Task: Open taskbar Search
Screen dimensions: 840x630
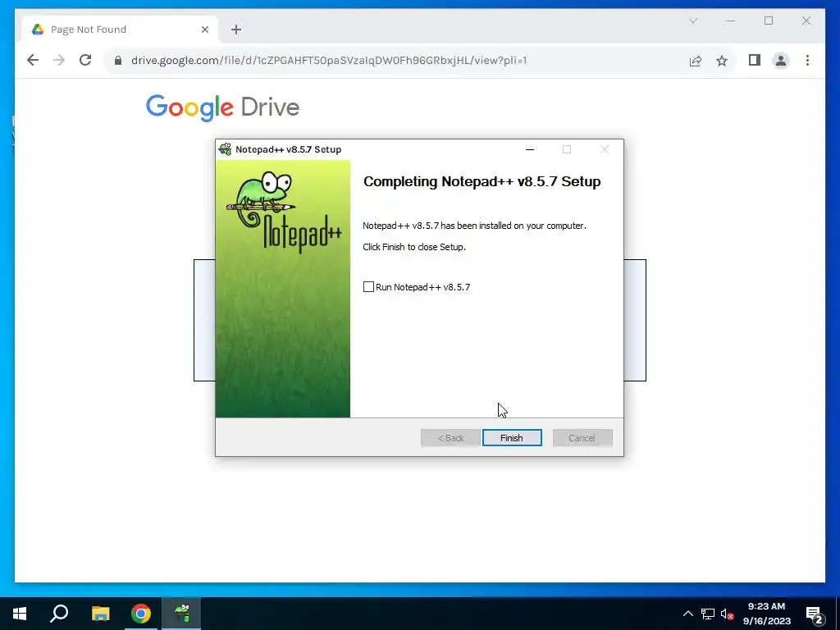Action: (59, 614)
